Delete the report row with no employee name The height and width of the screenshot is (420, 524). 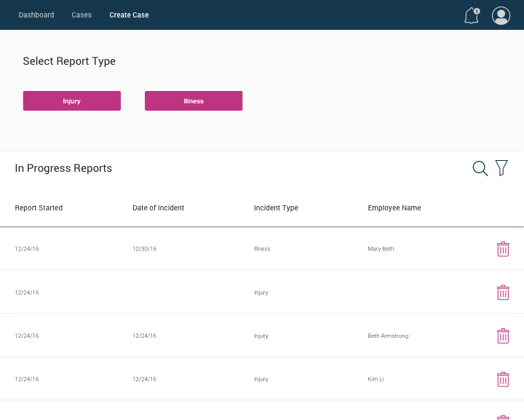pyautogui.click(x=503, y=293)
